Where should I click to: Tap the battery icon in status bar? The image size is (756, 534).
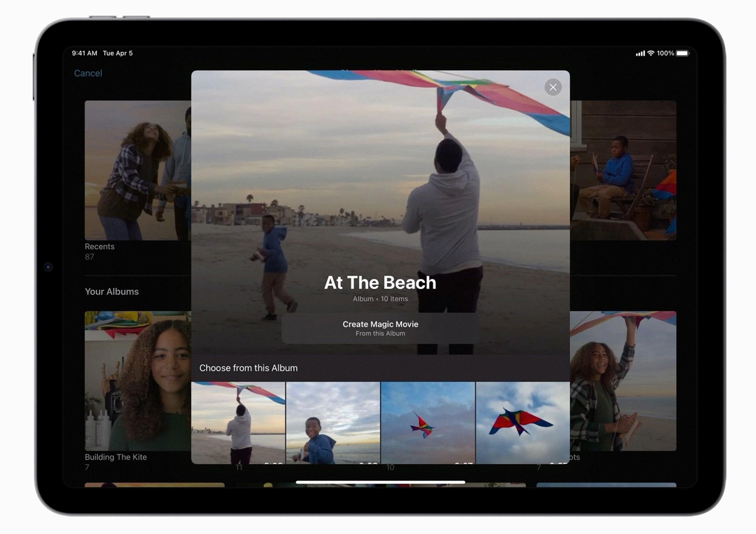click(x=682, y=53)
